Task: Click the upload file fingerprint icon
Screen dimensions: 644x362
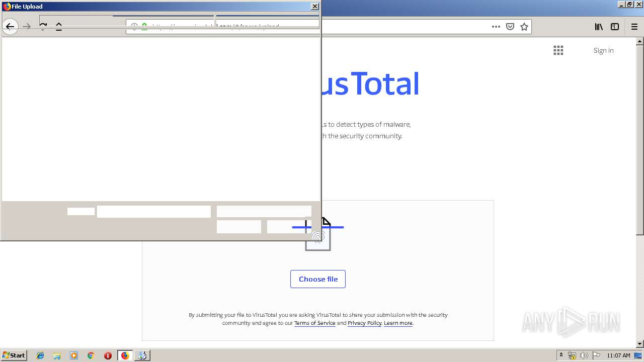Action: point(318,234)
